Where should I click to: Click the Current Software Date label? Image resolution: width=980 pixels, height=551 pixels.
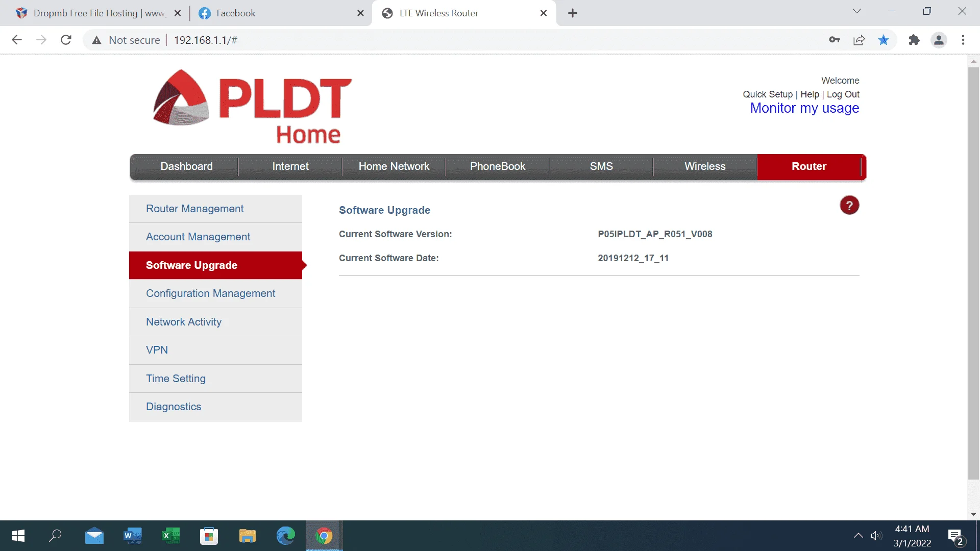[388, 258]
